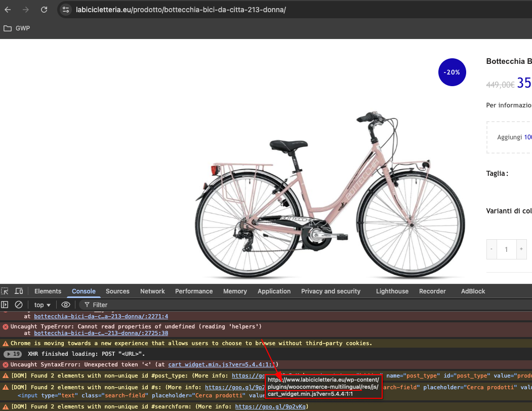
Task: Click the pink Bottecchia bicycle image
Action: click(330, 194)
